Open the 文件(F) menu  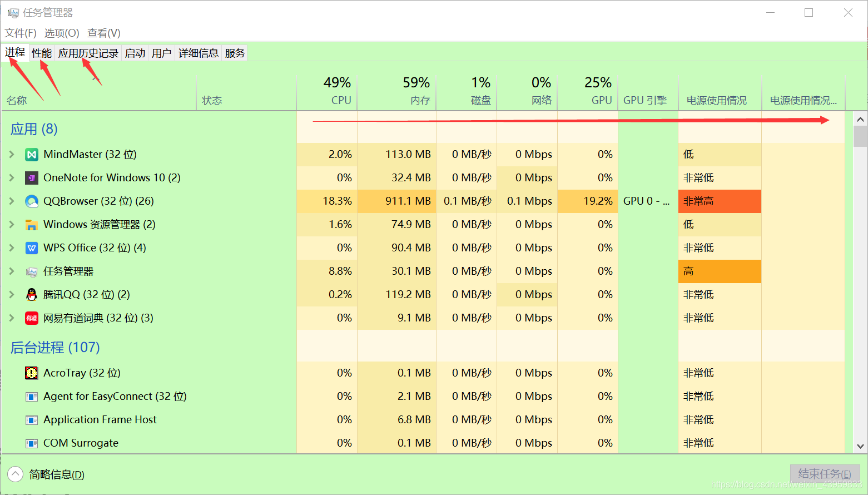tap(21, 33)
